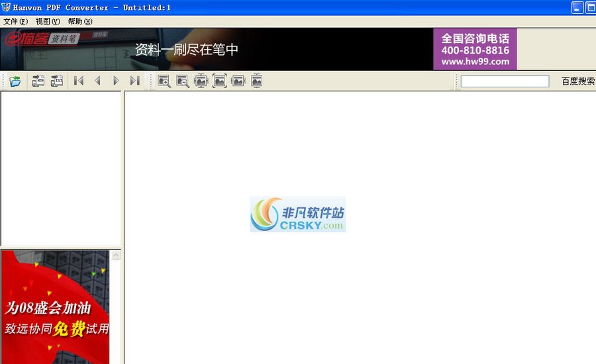
Task: Jump to the last page
Action: [x=134, y=81]
